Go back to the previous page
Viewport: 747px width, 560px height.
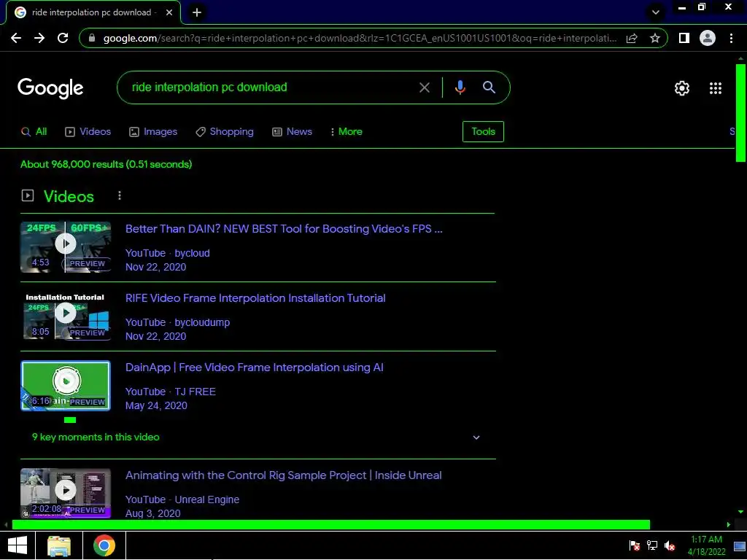point(16,38)
